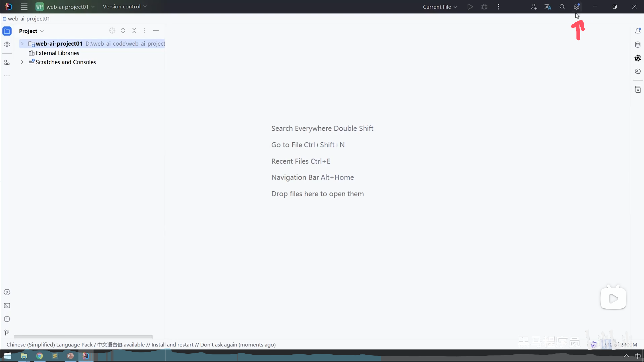644x362 pixels.
Task: Toggle the Structure tool window button
Action: tap(7, 63)
